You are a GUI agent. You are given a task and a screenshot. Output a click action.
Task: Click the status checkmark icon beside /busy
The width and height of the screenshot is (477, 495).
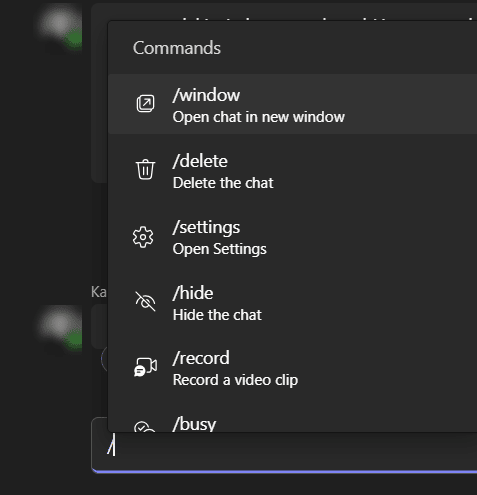coord(144,427)
